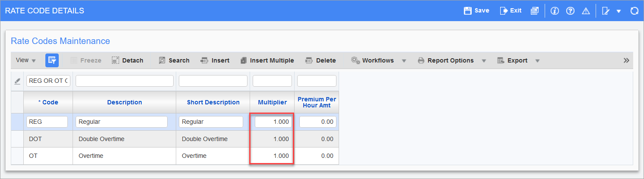Open the multi-window icon next to Exit
The image size is (644, 179).
pyautogui.click(x=535, y=11)
